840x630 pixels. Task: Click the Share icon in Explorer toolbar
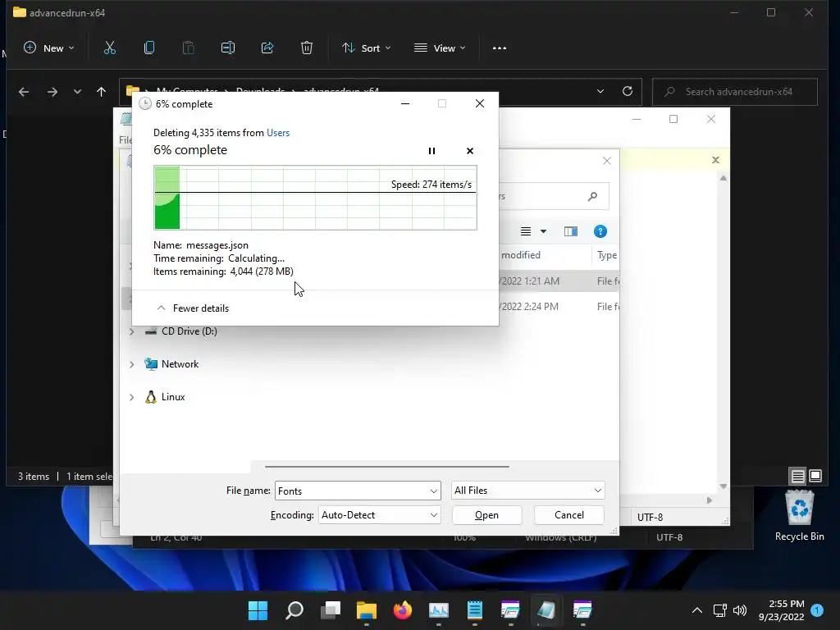click(x=267, y=48)
